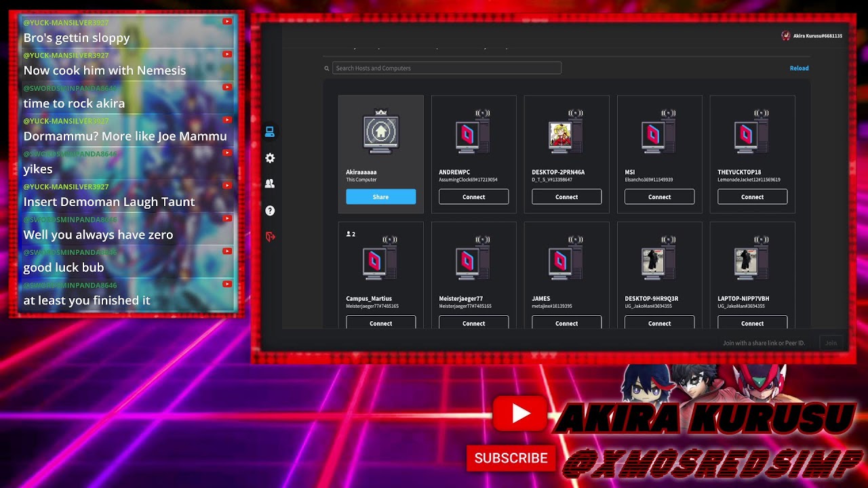The width and height of the screenshot is (868, 488).
Task: Click the Join button by Peer ID field
Action: click(831, 343)
